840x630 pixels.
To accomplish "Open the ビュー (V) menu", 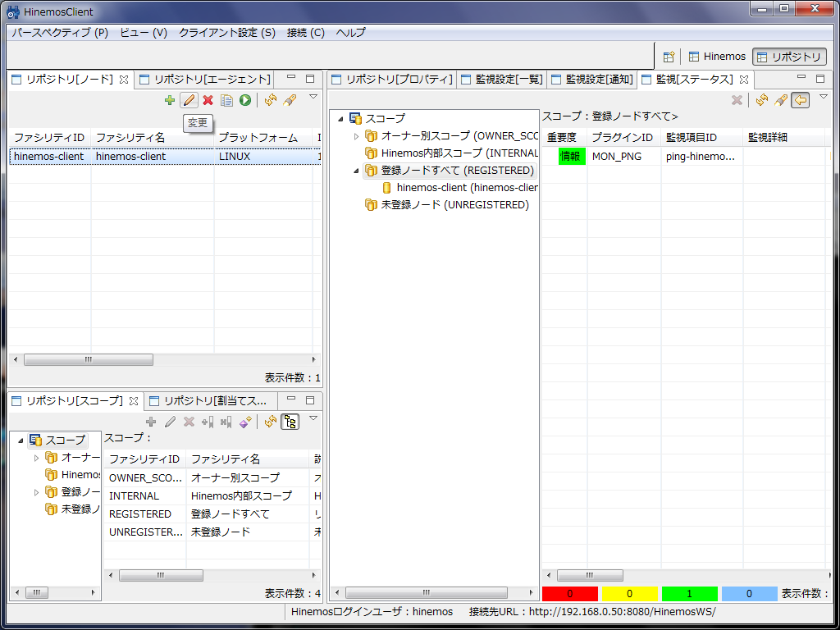I will tap(144, 33).
